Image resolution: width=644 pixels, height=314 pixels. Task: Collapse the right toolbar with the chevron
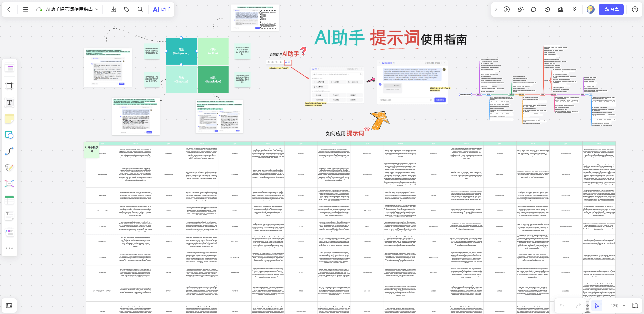496,9
